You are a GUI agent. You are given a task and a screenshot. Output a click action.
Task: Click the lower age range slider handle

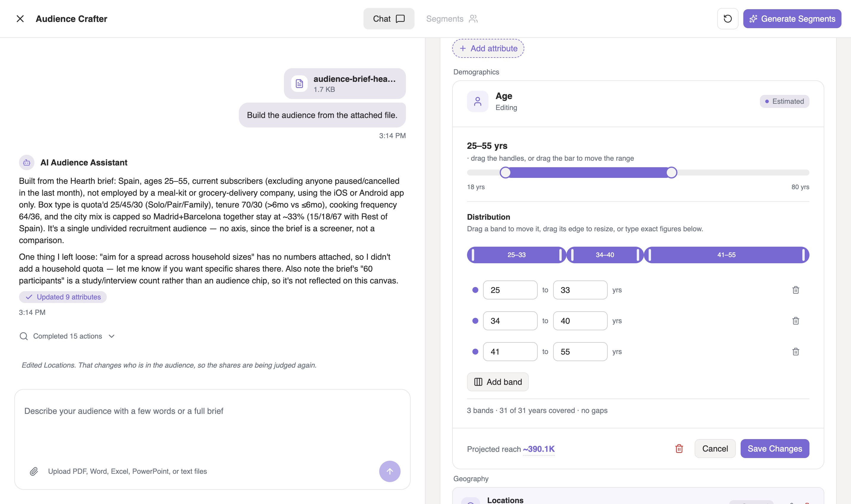pos(505,173)
